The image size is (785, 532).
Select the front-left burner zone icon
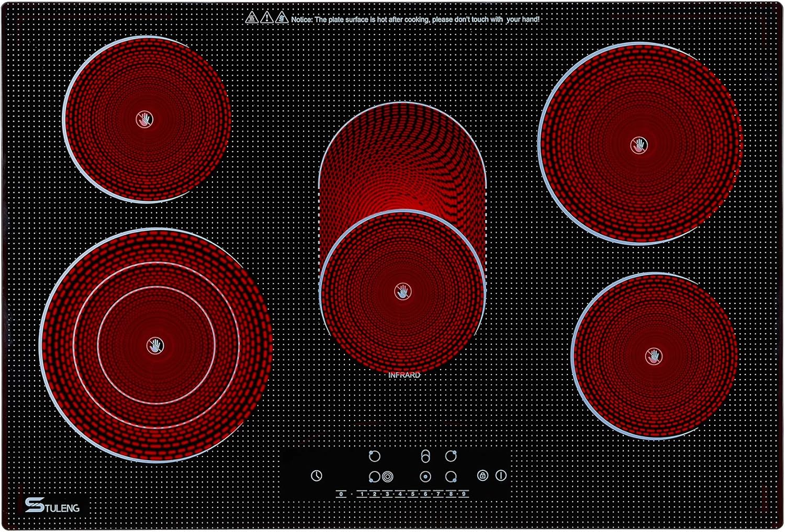pyautogui.click(x=374, y=477)
